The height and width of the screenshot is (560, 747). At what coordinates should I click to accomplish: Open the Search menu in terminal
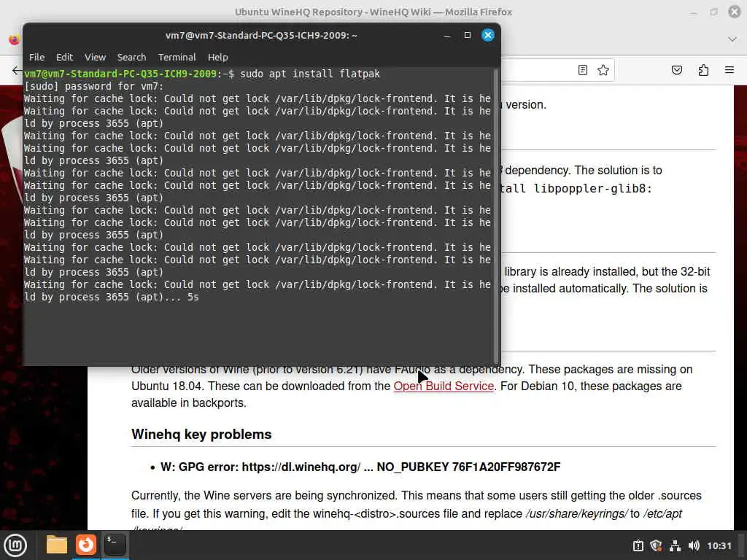point(131,57)
